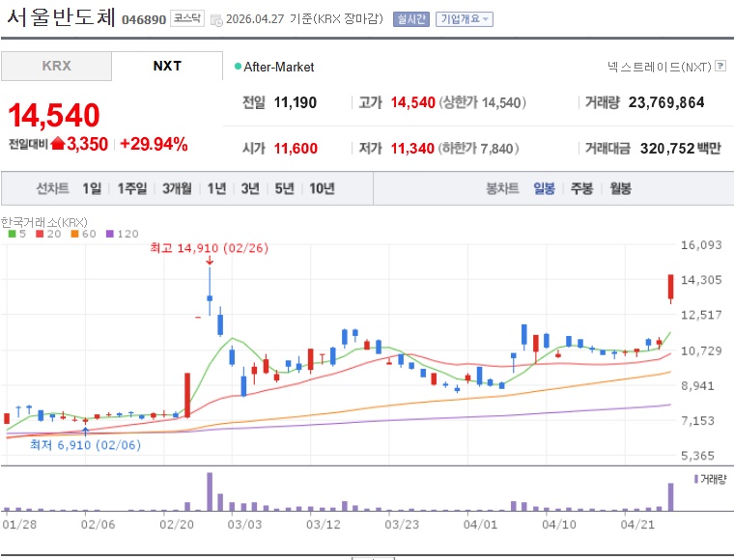This screenshot has width=734, height=560.
Task: Click the orange 60-day moving average swatch
Action: [x=74, y=234]
